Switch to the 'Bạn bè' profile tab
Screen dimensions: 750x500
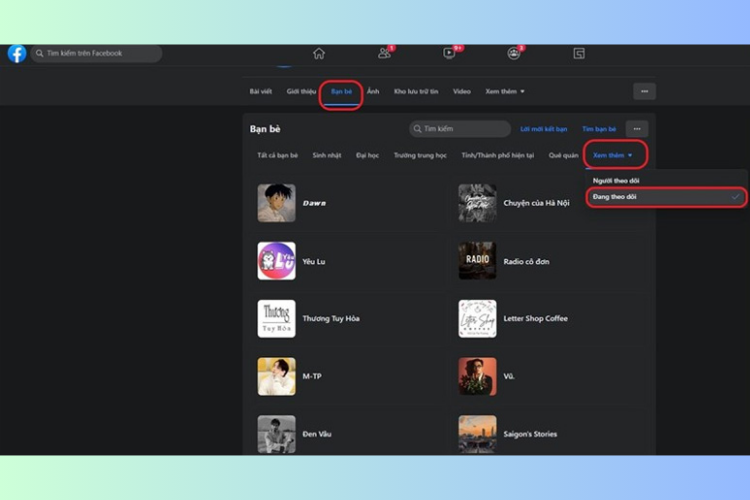coord(341,91)
